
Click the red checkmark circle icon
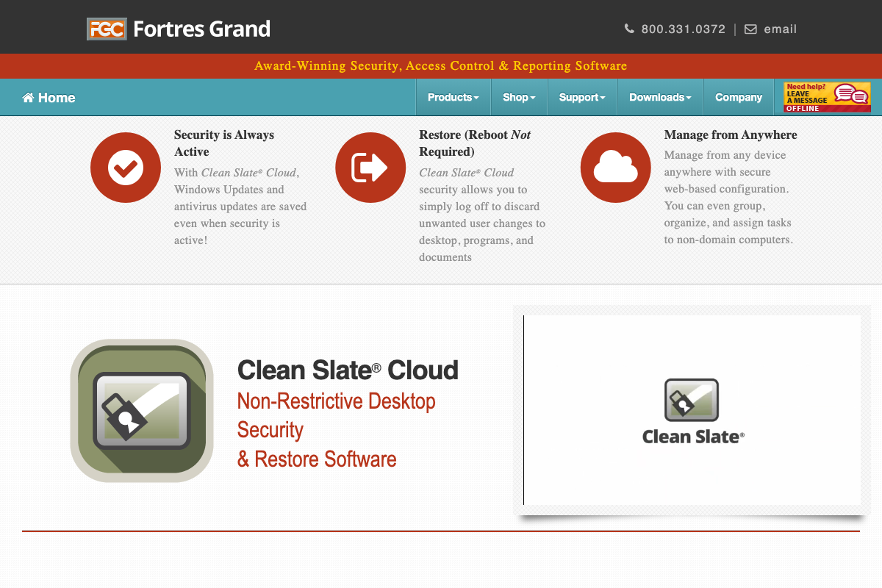point(126,168)
